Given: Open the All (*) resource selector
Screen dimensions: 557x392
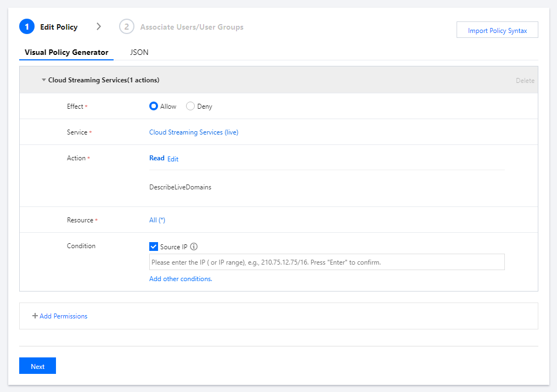Looking at the screenshot, I should pyautogui.click(x=157, y=220).
